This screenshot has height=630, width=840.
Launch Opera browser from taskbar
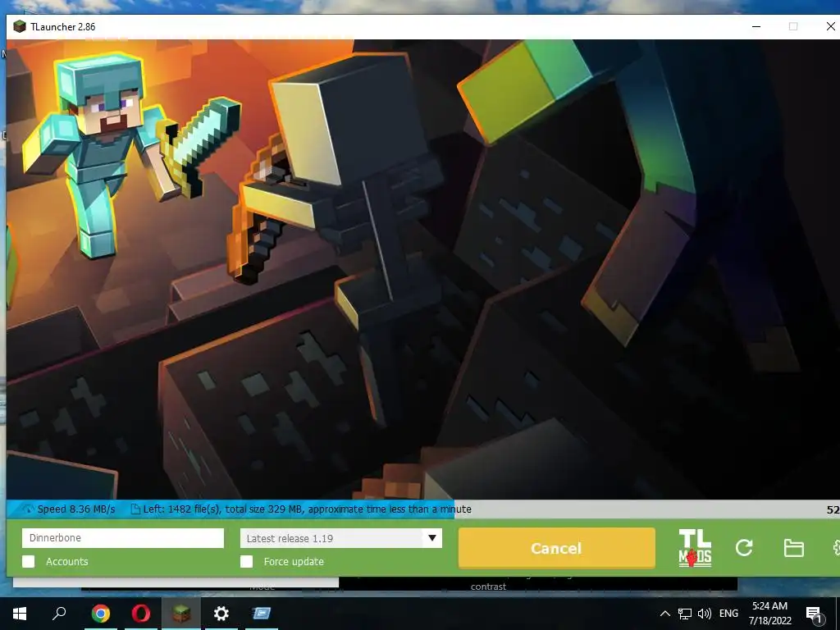pyautogui.click(x=141, y=614)
